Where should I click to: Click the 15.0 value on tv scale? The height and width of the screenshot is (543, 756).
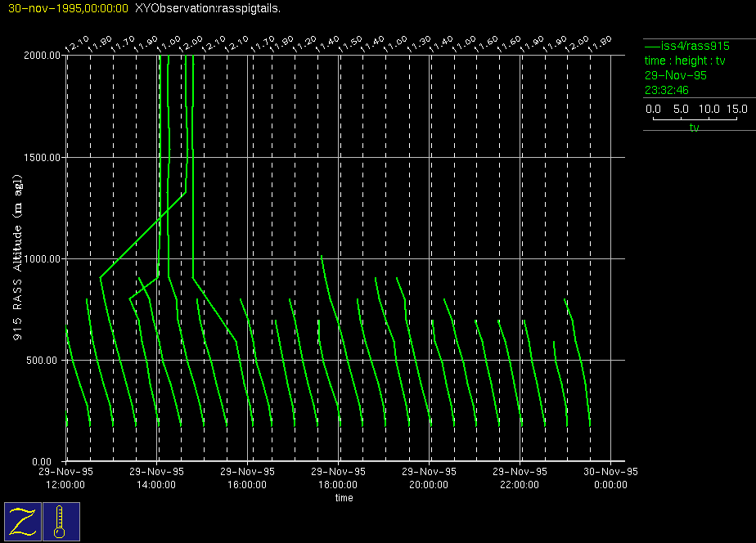737,109
